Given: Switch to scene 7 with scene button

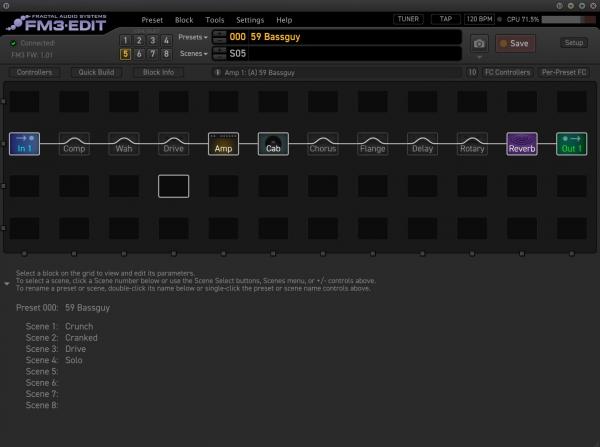Looking at the screenshot, I should pyautogui.click(x=152, y=54).
